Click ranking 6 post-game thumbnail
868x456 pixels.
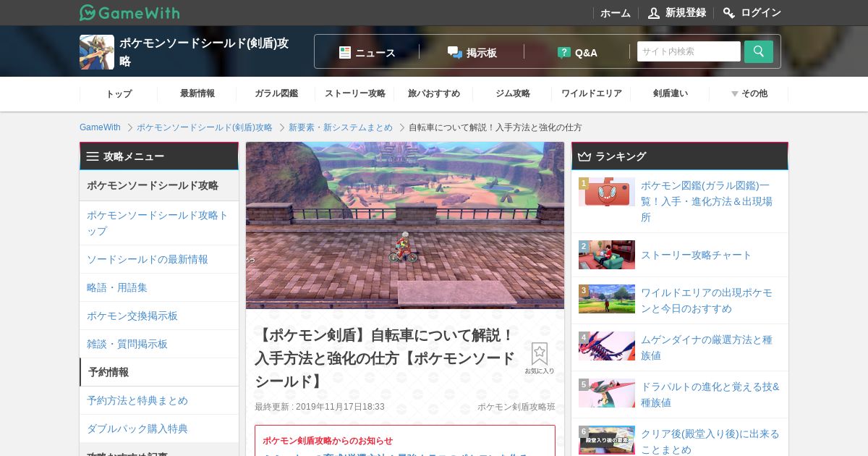click(x=607, y=440)
